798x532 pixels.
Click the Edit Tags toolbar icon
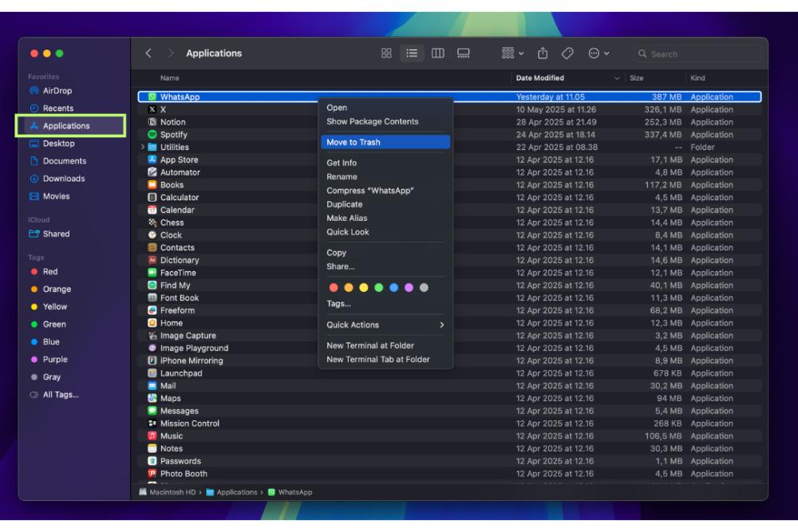[567, 53]
